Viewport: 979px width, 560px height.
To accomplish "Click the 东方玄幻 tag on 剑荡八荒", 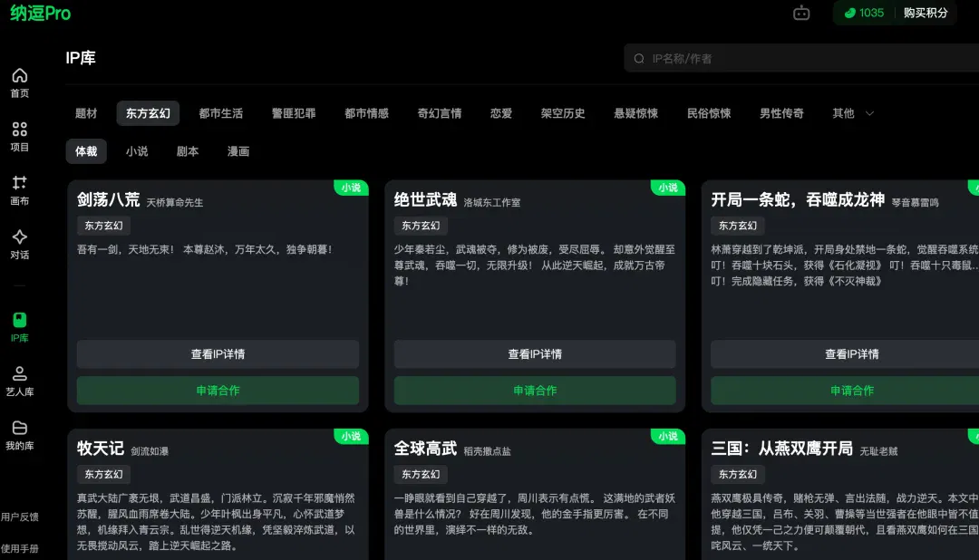I will tap(103, 226).
